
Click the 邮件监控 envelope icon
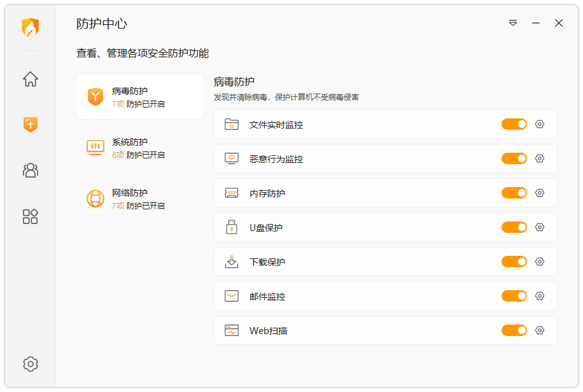231,296
